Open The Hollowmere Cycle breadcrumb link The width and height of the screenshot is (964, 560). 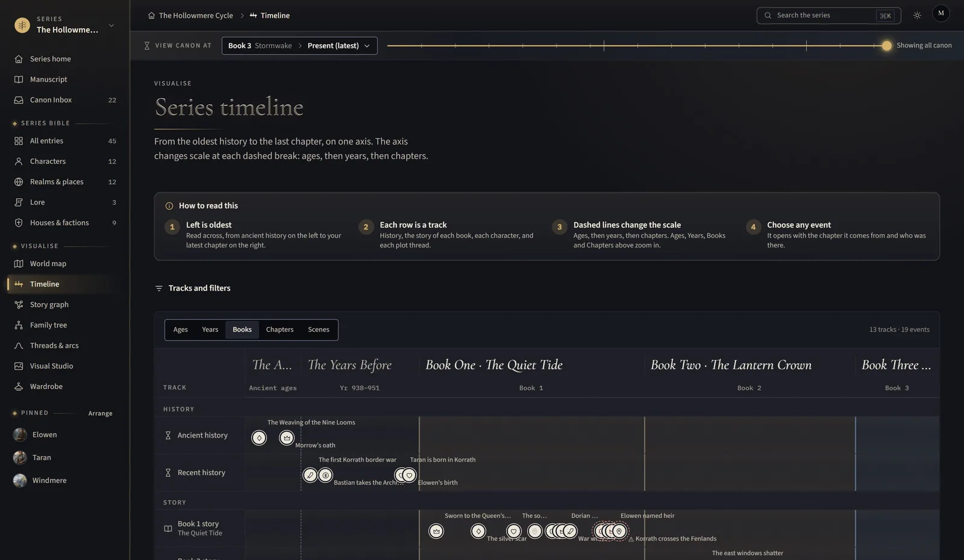point(196,16)
